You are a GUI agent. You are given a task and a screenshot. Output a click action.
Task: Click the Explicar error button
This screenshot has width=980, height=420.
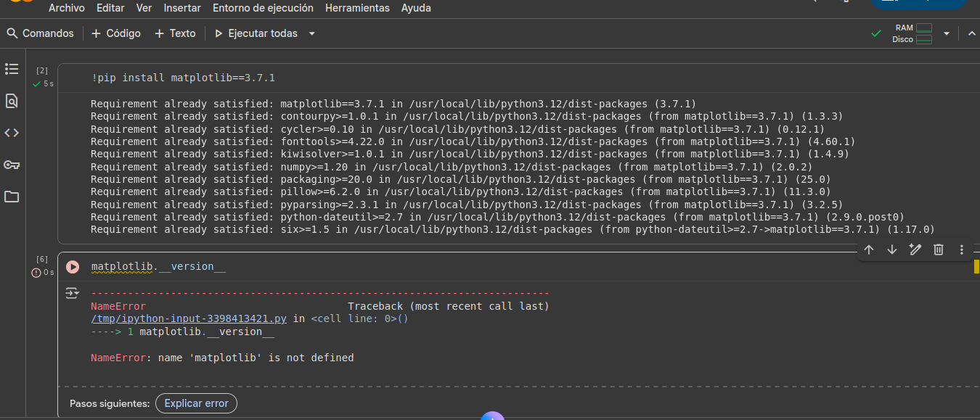pos(196,403)
